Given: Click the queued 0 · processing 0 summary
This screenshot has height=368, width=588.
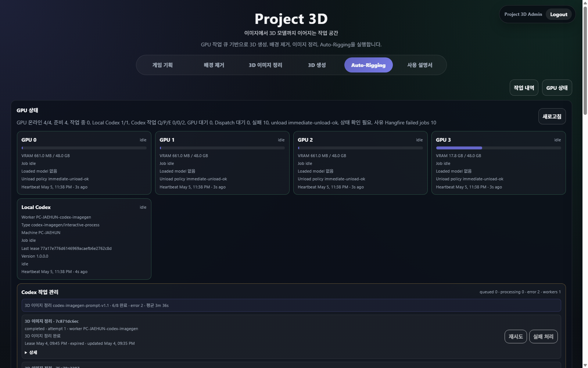Looking at the screenshot, I should click(520, 292).
